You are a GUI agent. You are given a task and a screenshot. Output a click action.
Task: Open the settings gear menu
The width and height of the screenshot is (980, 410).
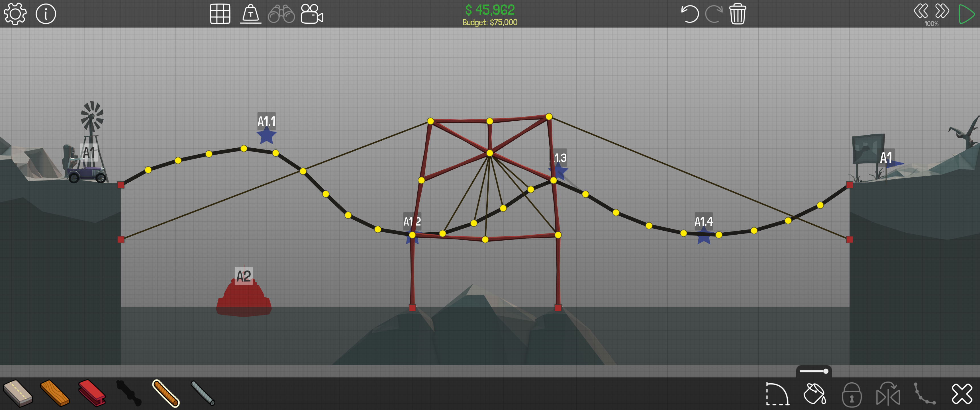point(15,14)
